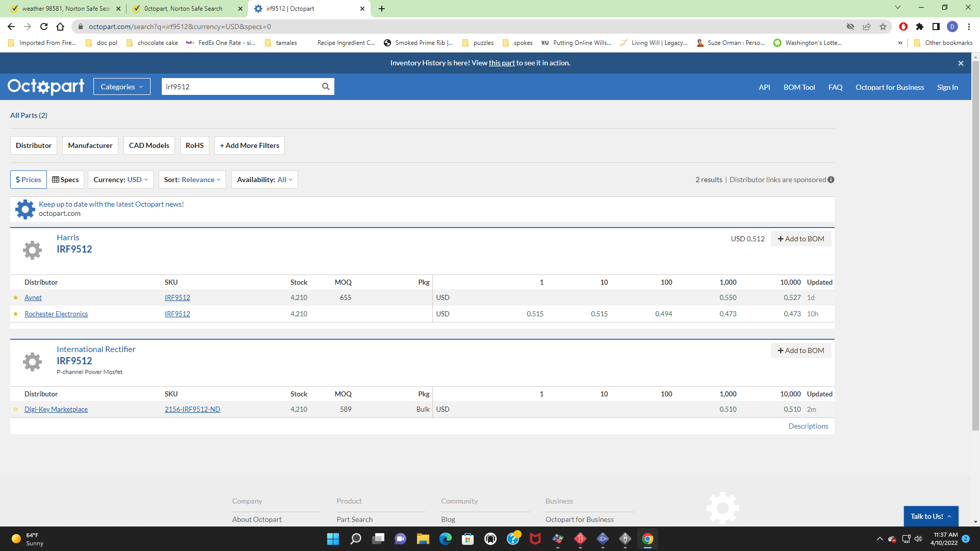Open the Availability: All dropdown

point(264,180)
